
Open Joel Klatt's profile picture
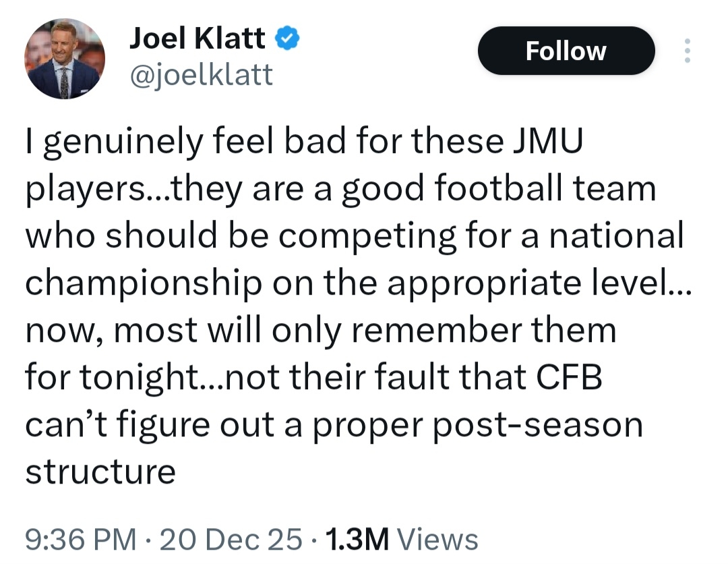tap(65, 59)
